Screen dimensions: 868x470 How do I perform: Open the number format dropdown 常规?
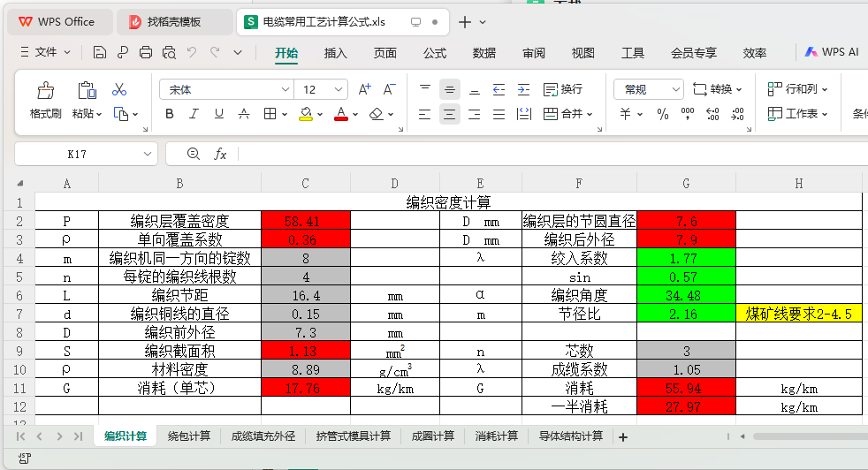[649, 89]
